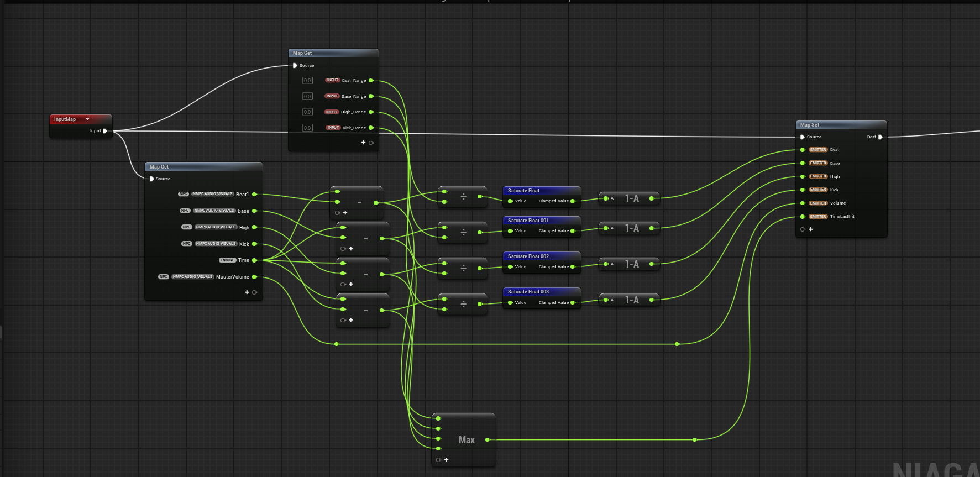Viewport: 980px width, 477px height.
Task: Click Source pin of lower Map Get node
Action: [x=152, y=179]
